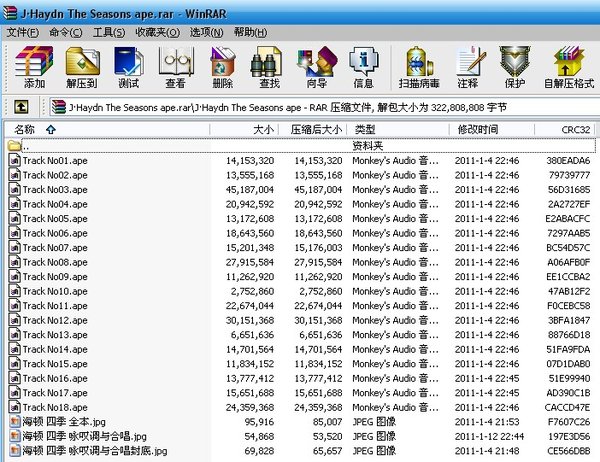The image size is (600, 462).
Task: Open the Extract To (解压到) tool
Action: click(82, 67)
